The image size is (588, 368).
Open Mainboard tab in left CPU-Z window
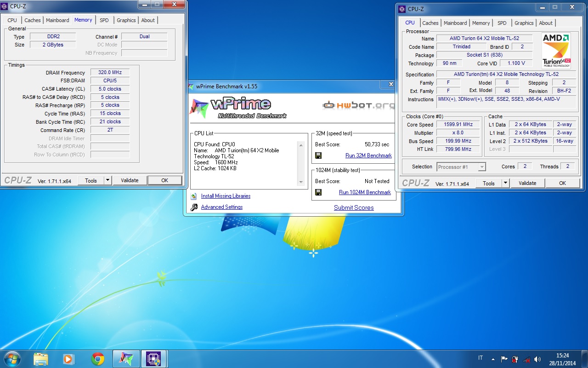click(57, 20)
